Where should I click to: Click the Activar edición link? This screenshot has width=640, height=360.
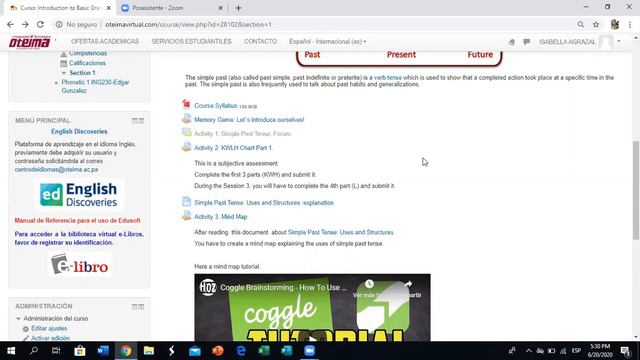50,338
